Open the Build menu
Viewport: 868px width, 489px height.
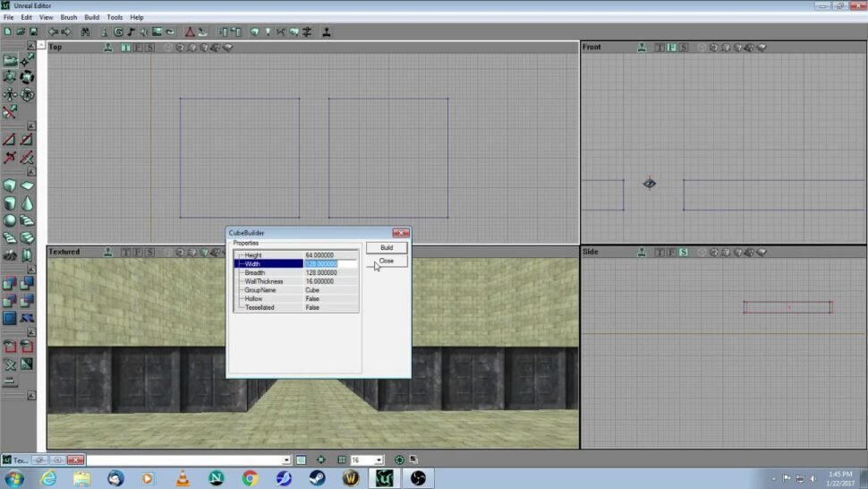[x=92, y=17]
